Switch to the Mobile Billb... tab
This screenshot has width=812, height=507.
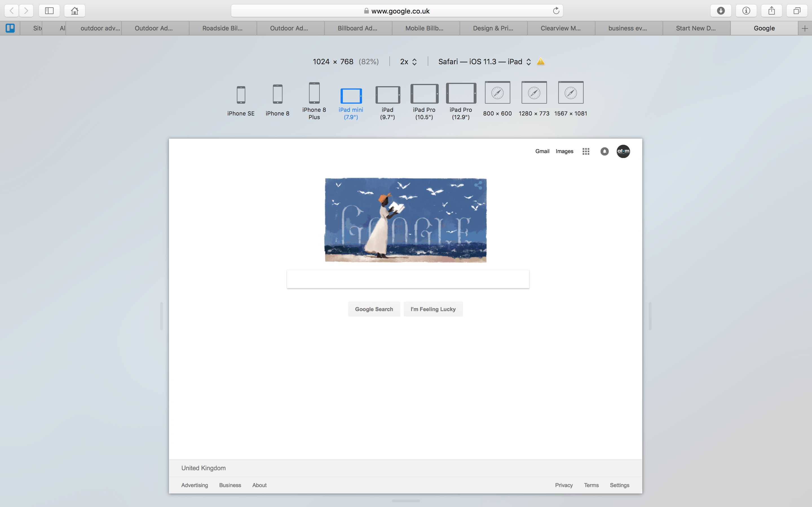[x=424, y=28]
